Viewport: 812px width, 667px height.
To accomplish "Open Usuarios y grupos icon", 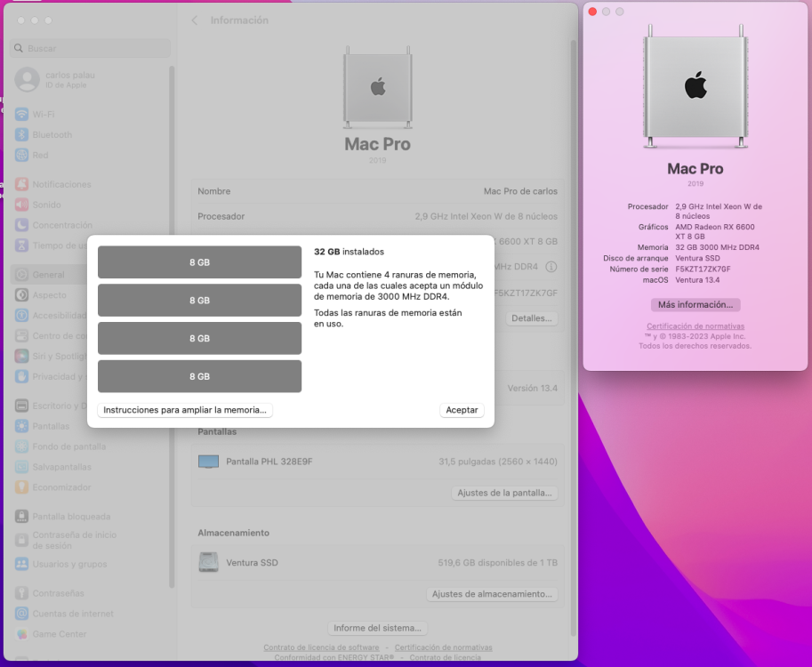I will click(21, 564).
